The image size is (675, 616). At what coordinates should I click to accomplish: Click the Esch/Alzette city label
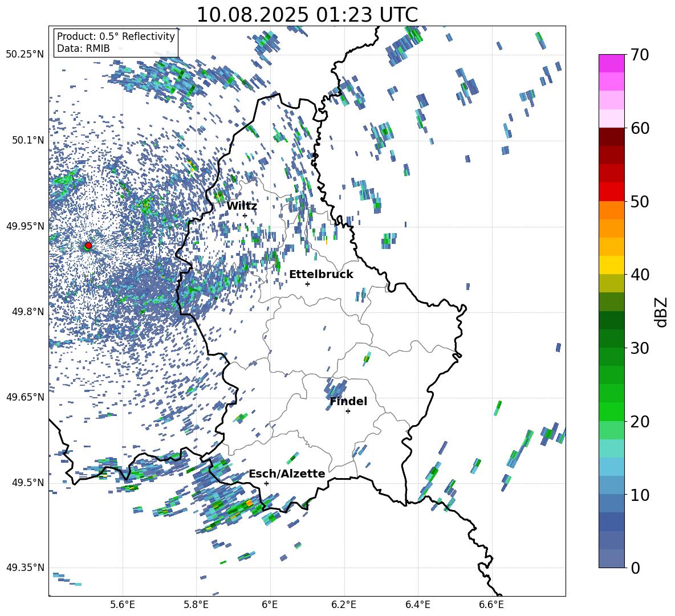[x=287, y=474]
